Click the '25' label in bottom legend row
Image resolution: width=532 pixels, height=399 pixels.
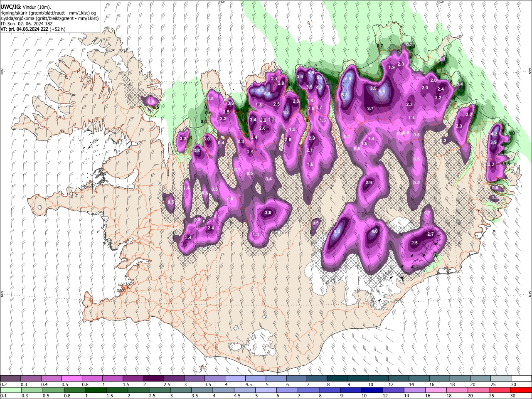pos(491,396)
